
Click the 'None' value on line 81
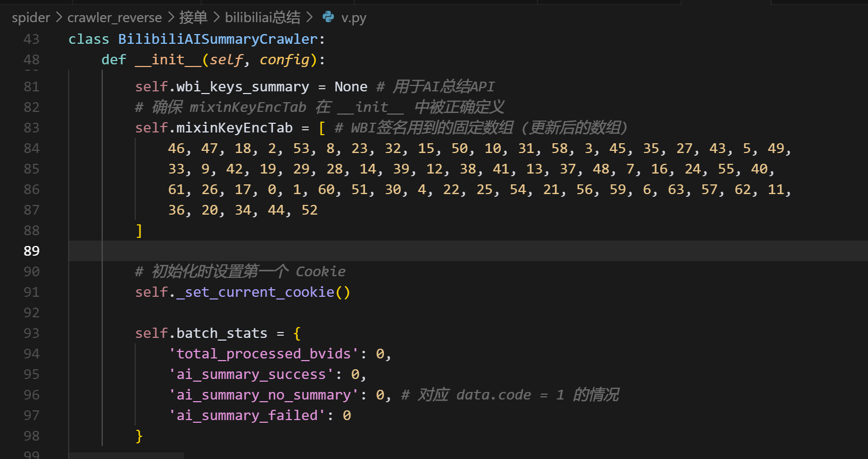(x=350, y=87)
